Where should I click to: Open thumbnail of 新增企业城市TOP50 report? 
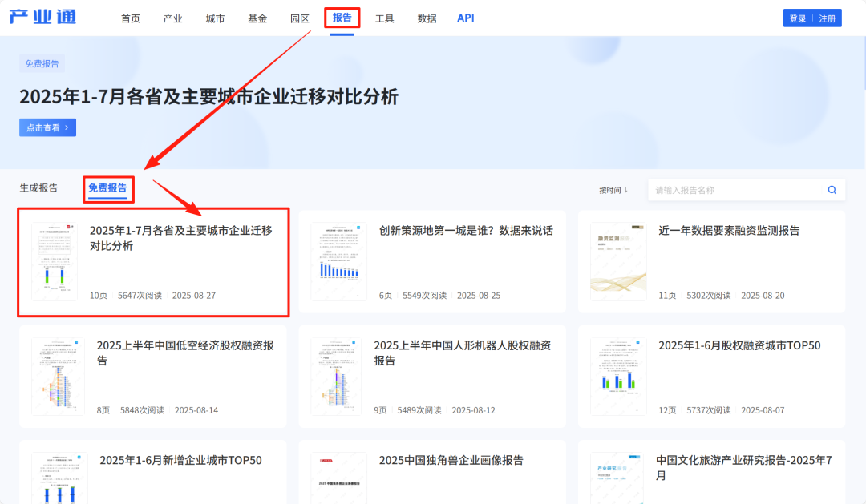click(59, 478)
